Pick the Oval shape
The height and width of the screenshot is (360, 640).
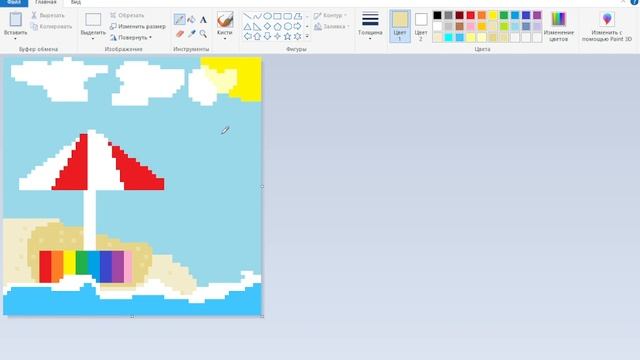(x=267, y=16)
